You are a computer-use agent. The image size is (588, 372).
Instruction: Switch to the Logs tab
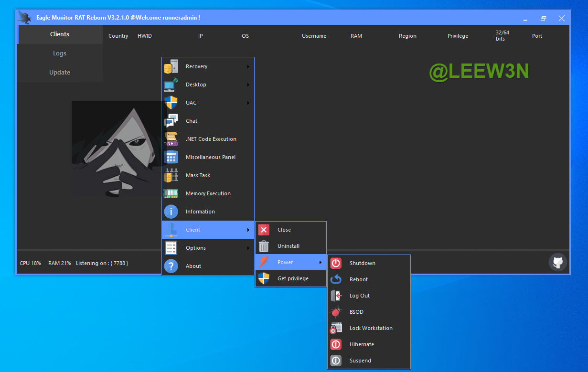click(x=60, y=53)
